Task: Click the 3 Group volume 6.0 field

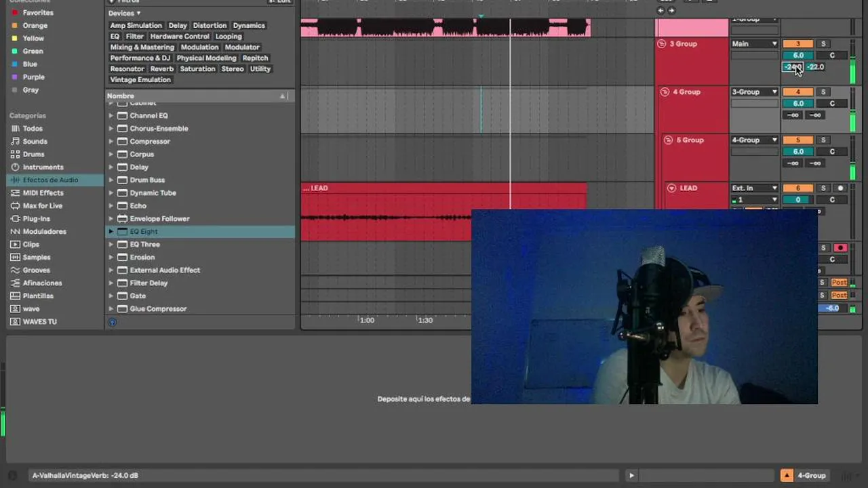Action: [798, 56]
